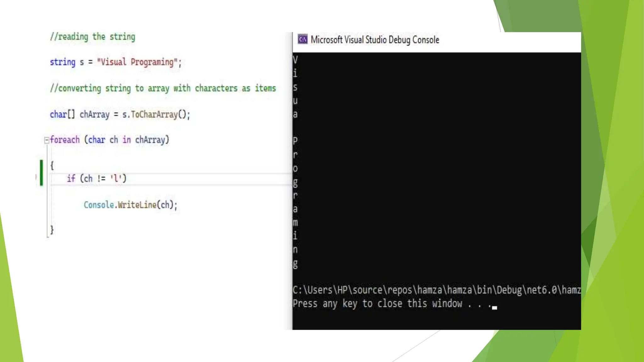The height and width of the screenshot is (362, 644).
Task: Place cursor on the 'if' keyword
Action: coord(71,178)
